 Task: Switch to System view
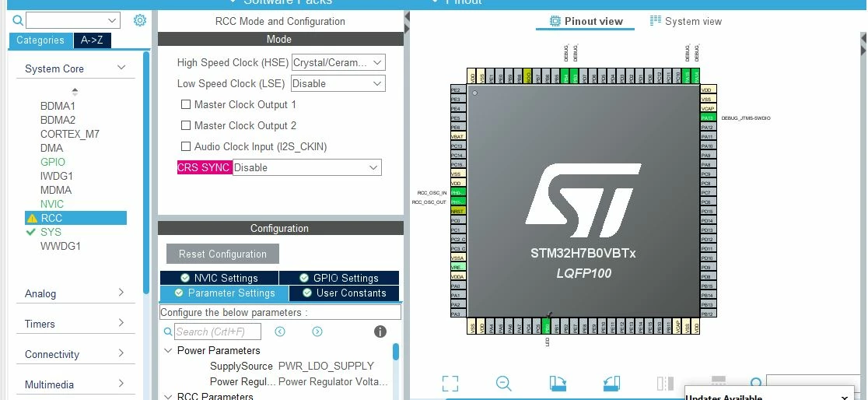pos(686,22)
